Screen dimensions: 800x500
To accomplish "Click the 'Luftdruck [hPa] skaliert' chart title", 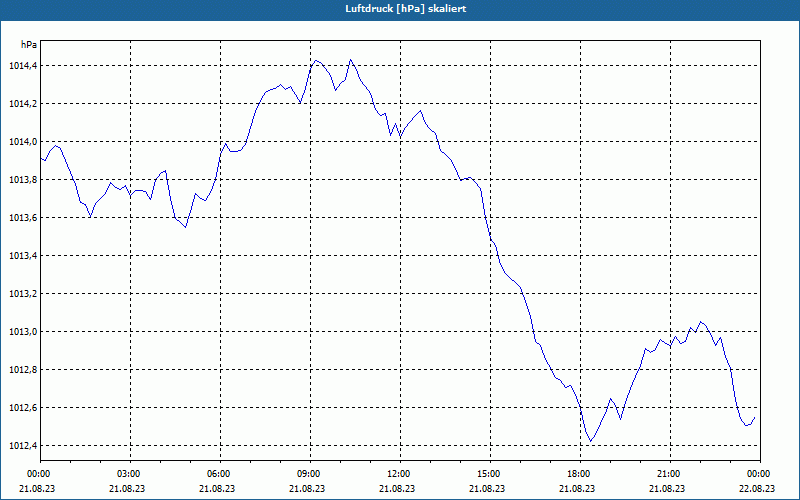I will (x=406, y=9).
